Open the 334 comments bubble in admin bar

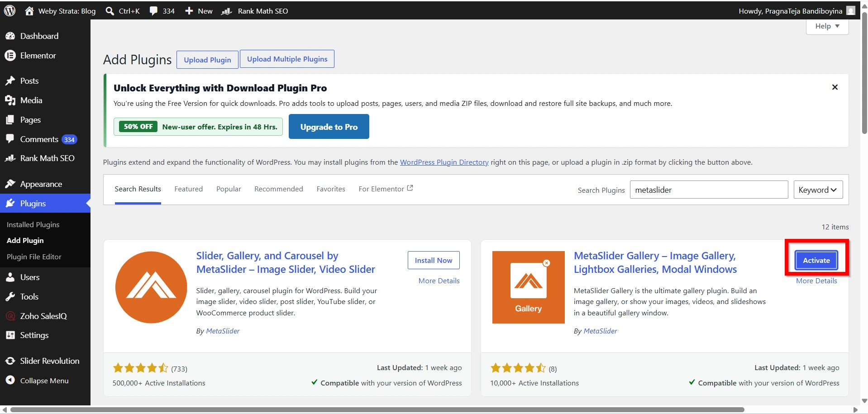[x=162, y=11]
